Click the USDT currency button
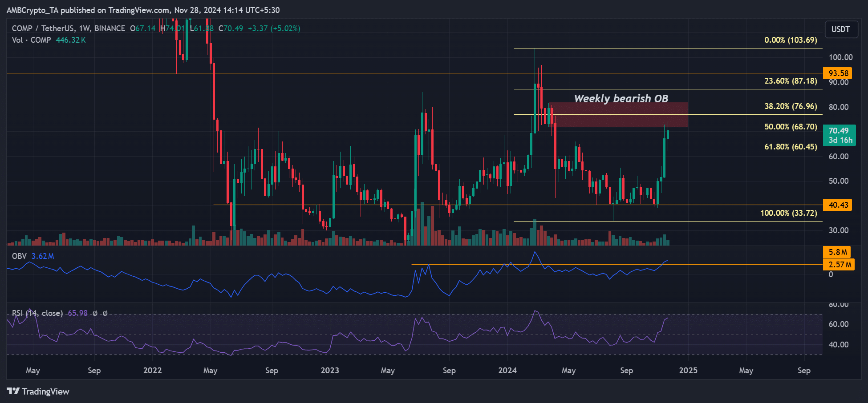This screenshot has height=403, width=868. tap(840, 29)
